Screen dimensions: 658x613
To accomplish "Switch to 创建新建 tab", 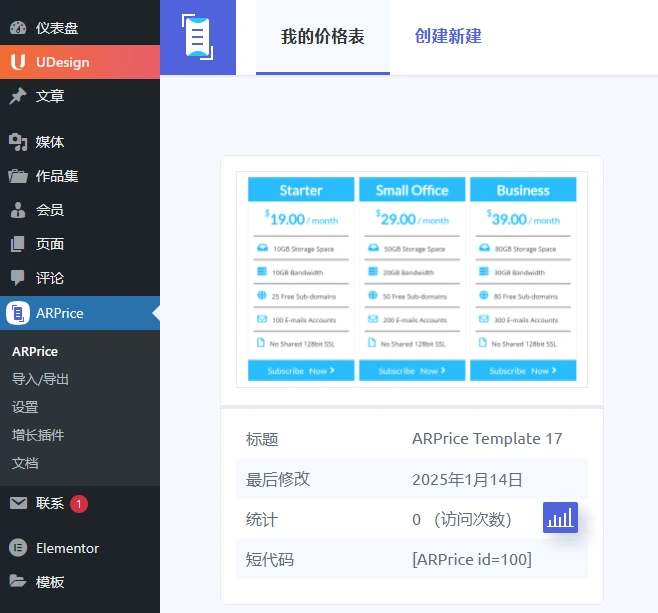I will coord(448,36).
